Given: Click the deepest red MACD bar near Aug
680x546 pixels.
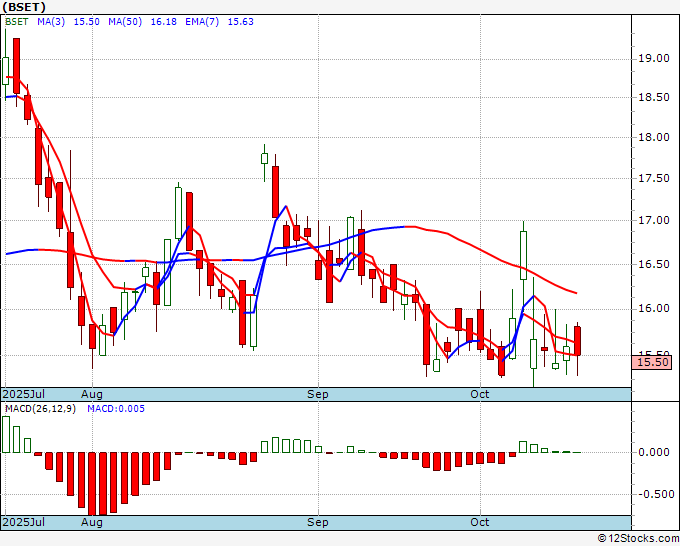Looking at the screenshot, I should click(92, 484).
